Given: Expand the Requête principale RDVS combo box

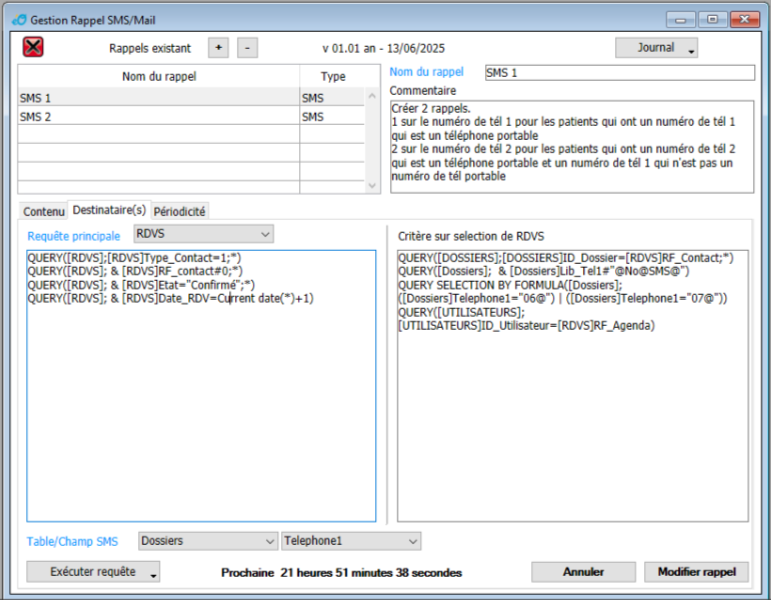Looking at the screenshot, I should pos(204,234).
